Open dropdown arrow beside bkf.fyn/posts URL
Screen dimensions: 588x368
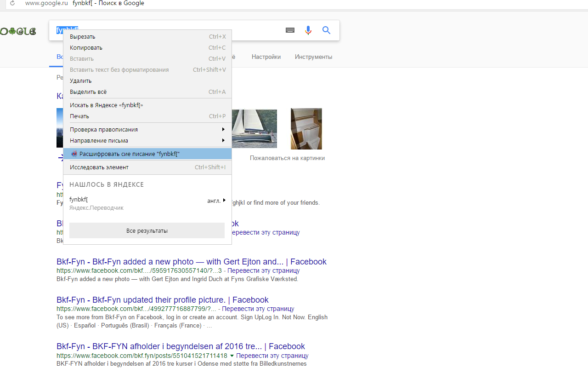(x=232, y=356)
